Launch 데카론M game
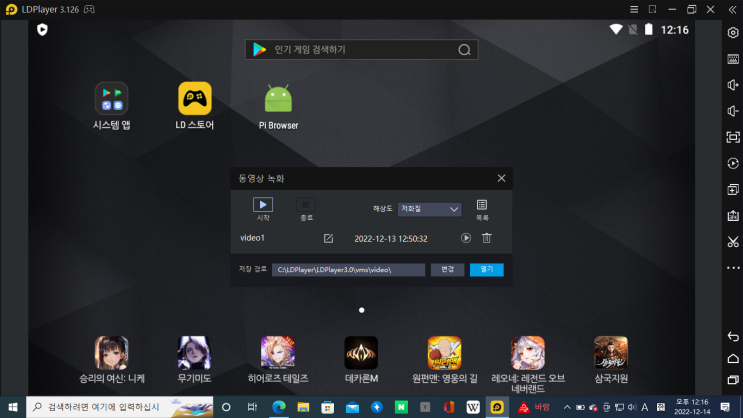Screen dimensions: 743x418 (361, 360)
